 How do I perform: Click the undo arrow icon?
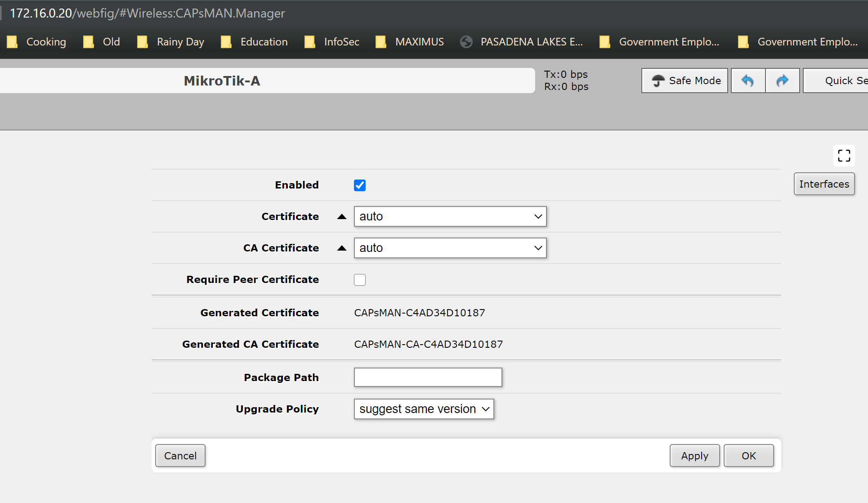747,81
